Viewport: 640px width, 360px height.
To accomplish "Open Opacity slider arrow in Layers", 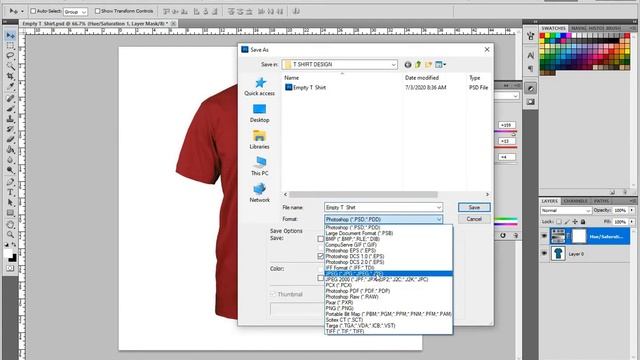I will point(632,210).
